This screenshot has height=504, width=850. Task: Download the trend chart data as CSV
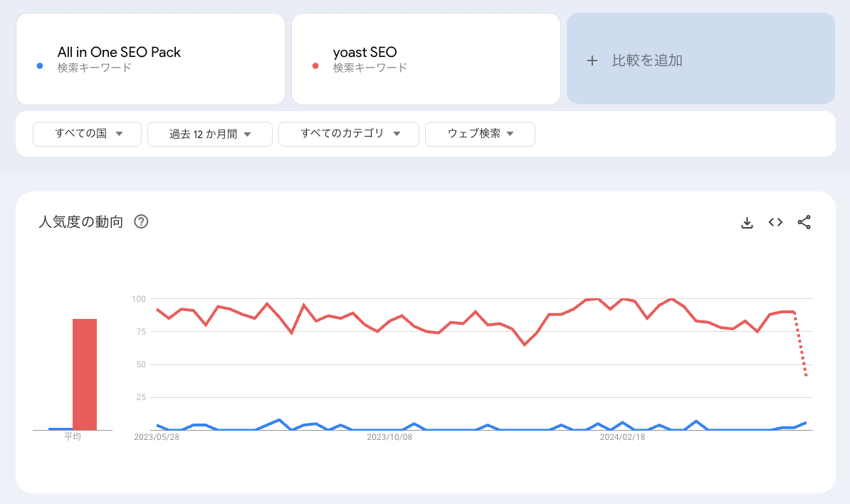[747, 222]
